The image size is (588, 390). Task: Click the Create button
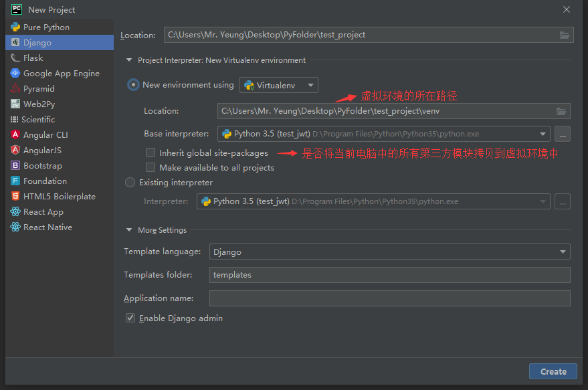553,371
